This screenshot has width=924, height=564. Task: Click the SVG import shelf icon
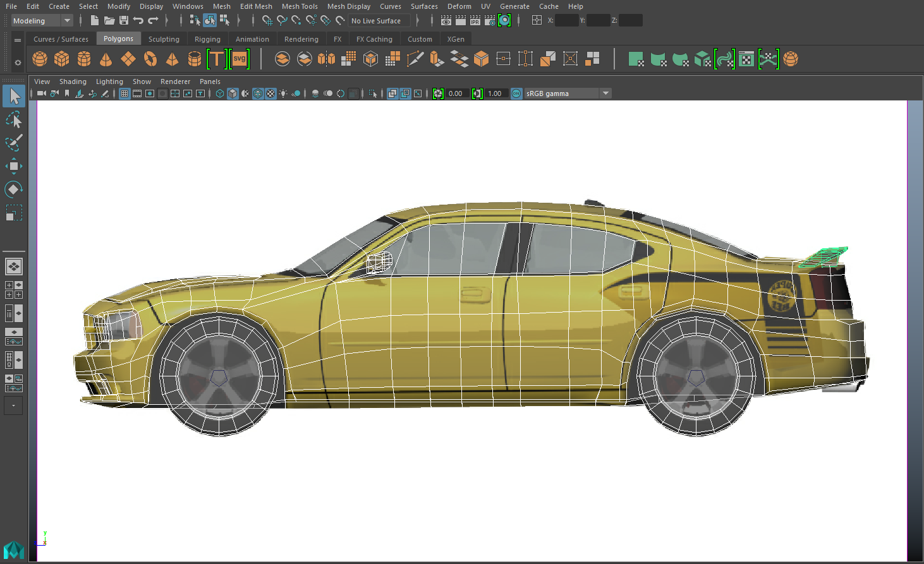tap(240, 59)
